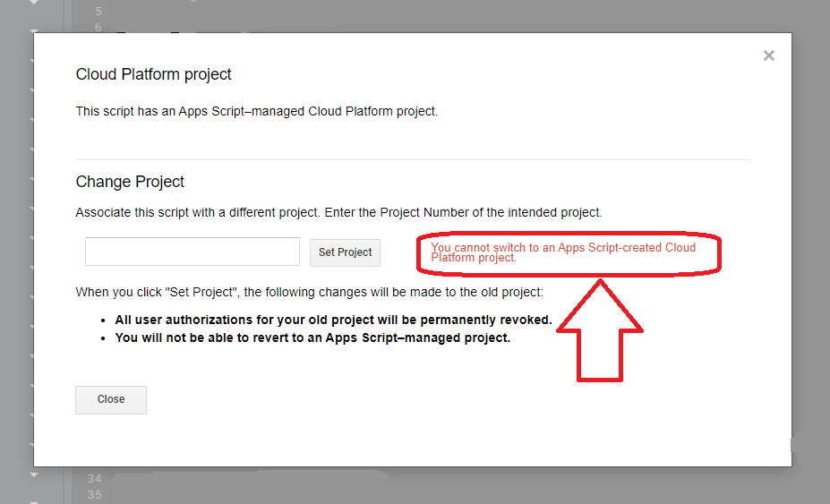Collapse the fold arrow beside line 34
Screen dimensions: 830x504
35,474
